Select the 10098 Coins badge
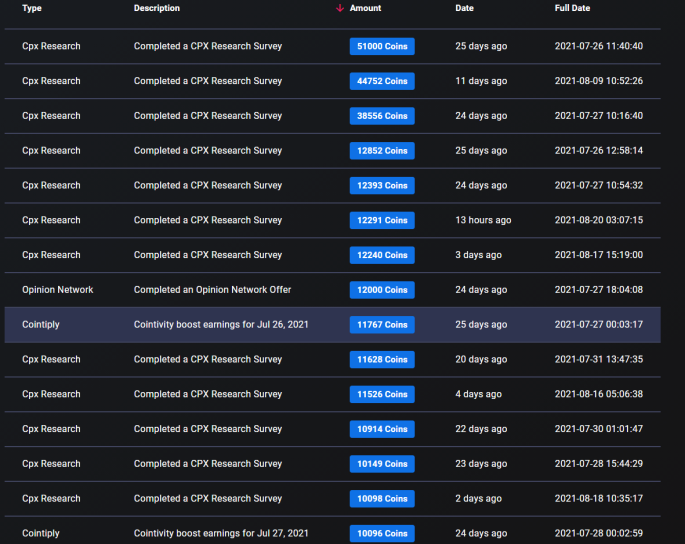The height and width of the screenshot is (544, 685). [x=382, y=499]
